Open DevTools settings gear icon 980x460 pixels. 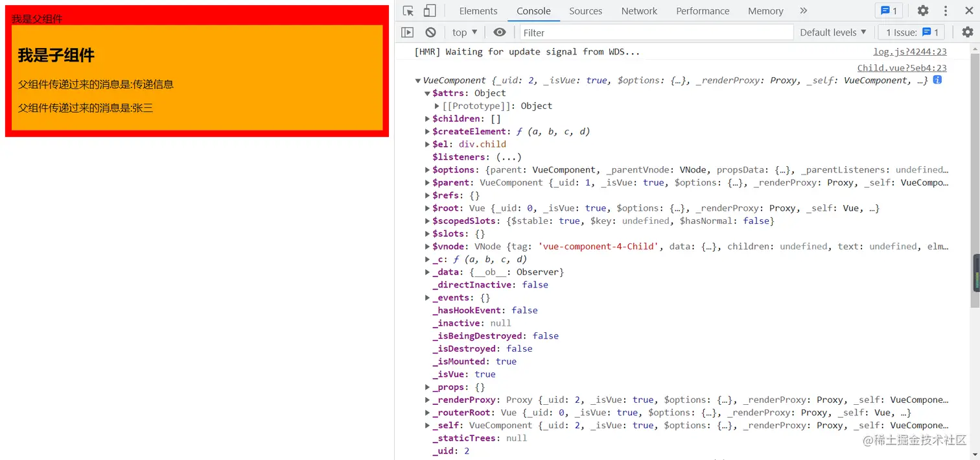[922, 11]
